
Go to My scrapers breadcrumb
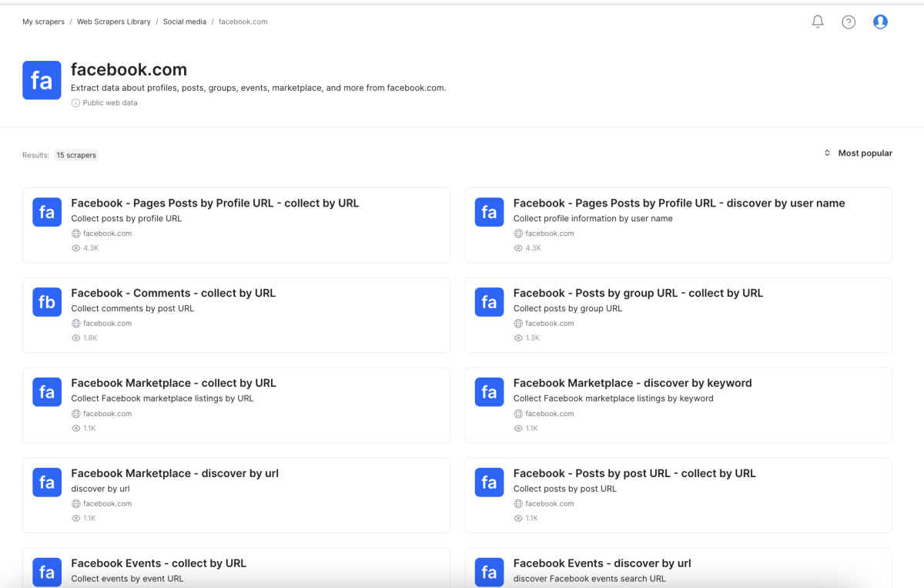click(x=43, y=22)
